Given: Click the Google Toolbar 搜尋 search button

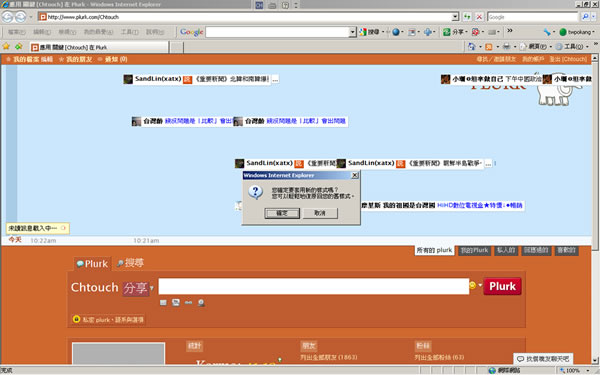Looking at the screenshot, I should point(369,32).
